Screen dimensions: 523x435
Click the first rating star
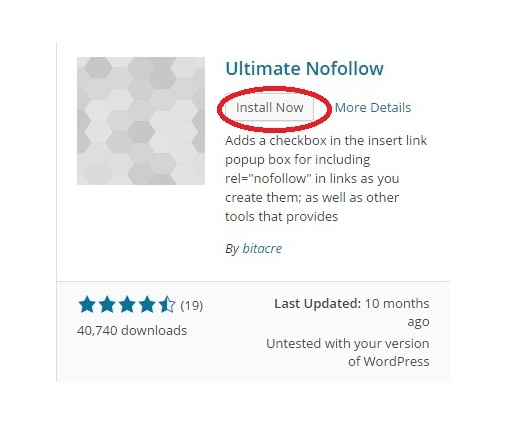(x=87, y=305)
